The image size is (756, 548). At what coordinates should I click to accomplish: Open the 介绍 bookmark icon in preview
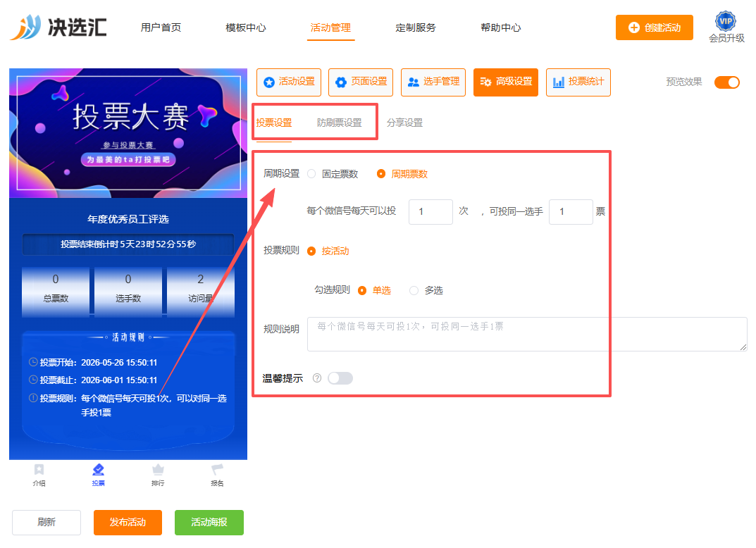tap(39, 469)
